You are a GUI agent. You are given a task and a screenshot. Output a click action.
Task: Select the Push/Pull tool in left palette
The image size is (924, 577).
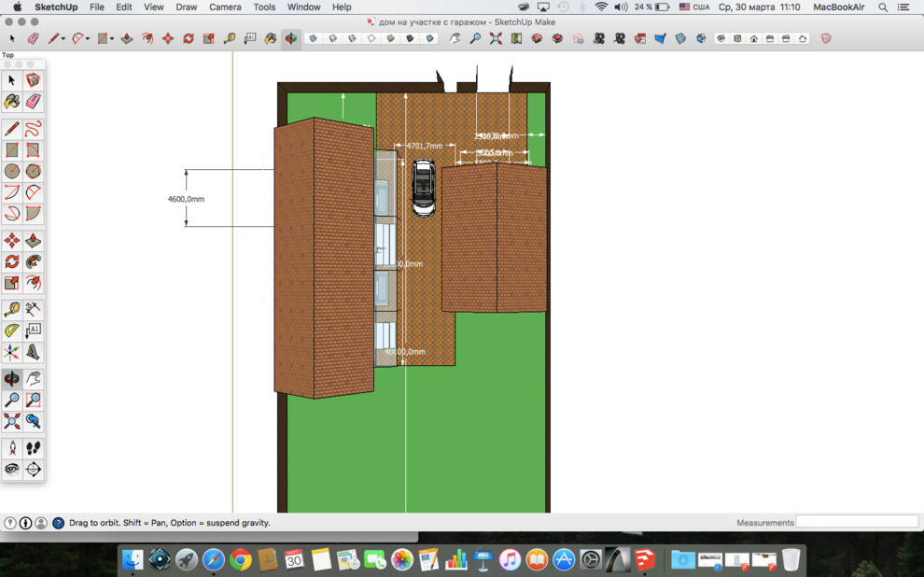[x=34, y=241]
